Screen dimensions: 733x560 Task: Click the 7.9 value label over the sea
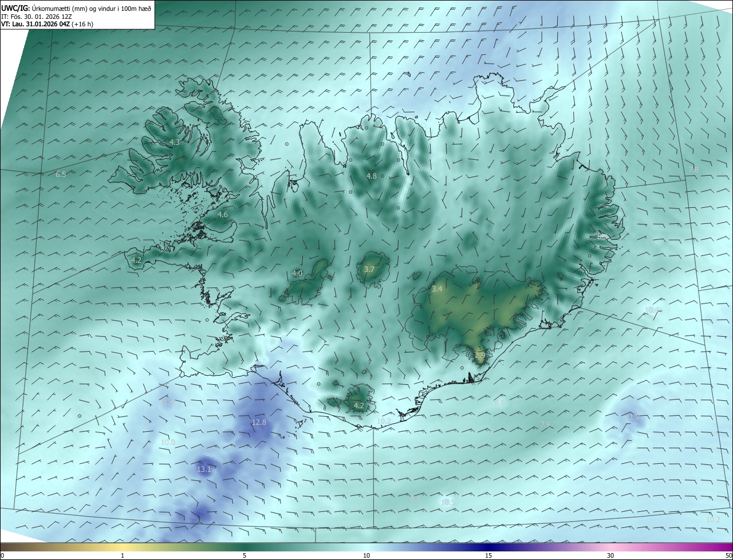coord(545,424)
